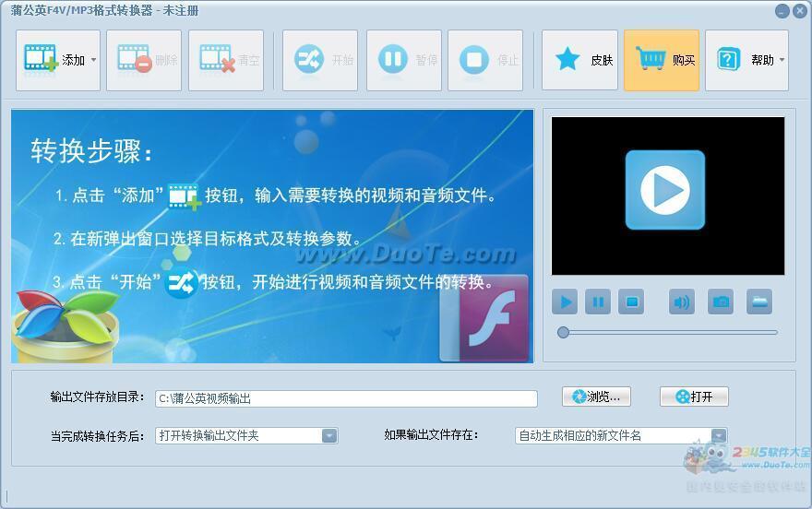This screenshot has height=509, width=812.
Task: Pause the preview with the player pause button
Action: coord(598,302)
